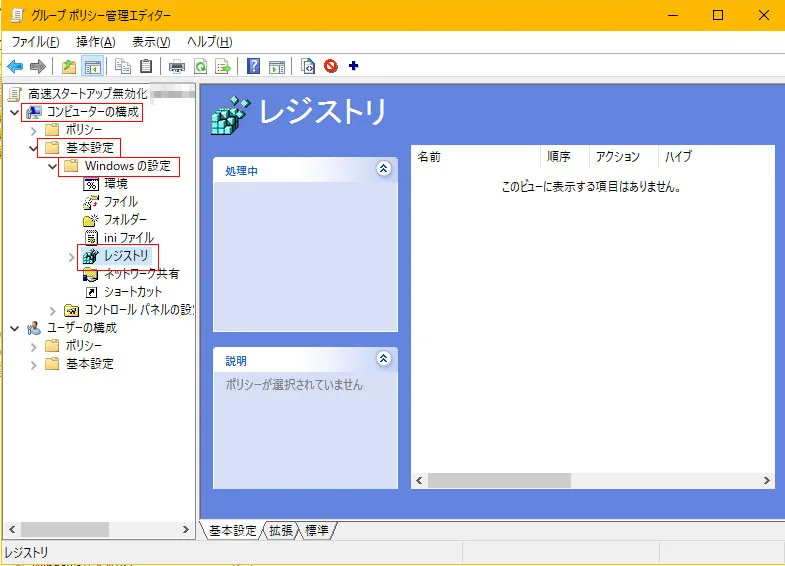
Task: Click the Up one level folder icon
Action: pyautogui.click(x=68, y=67)
